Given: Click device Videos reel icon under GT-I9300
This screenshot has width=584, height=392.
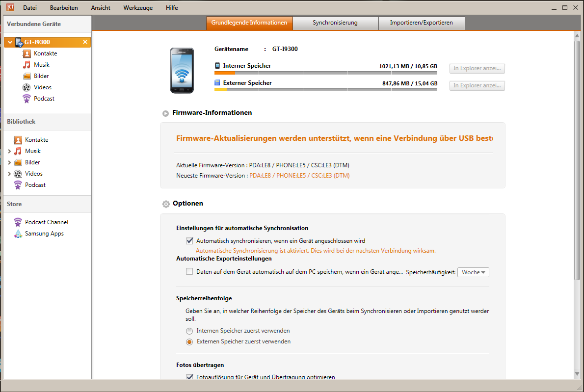Looking at the screenshot, I should pos(27,87).
